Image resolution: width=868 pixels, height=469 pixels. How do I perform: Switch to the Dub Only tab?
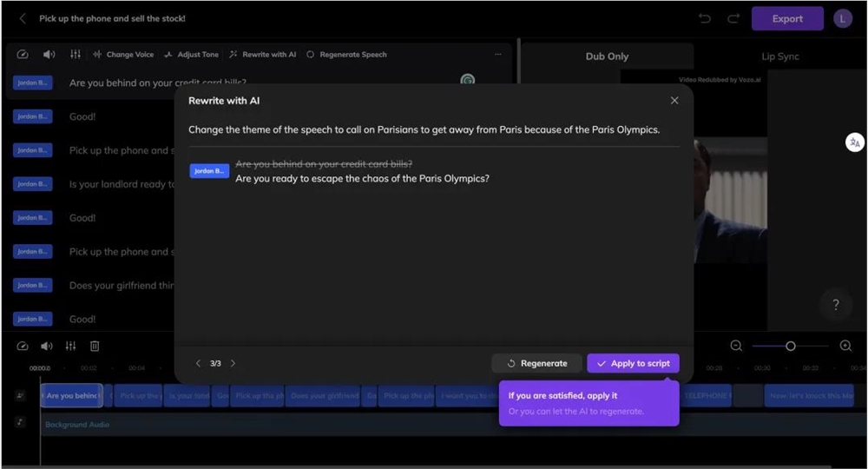pos(607,56)
